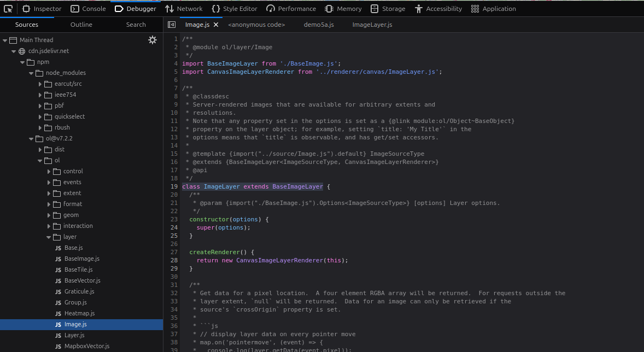Click the JS file icon for Heatmap.js
This screenshot has height=352, width=644.
point(58,313)
